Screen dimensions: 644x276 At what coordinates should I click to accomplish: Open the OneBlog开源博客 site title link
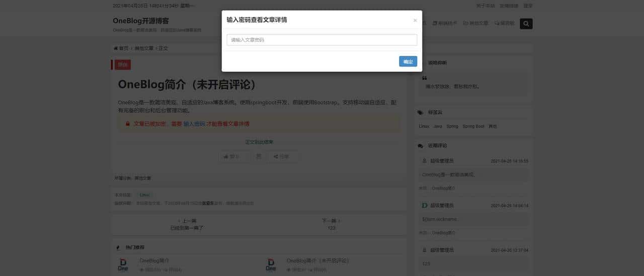point(141,21)
